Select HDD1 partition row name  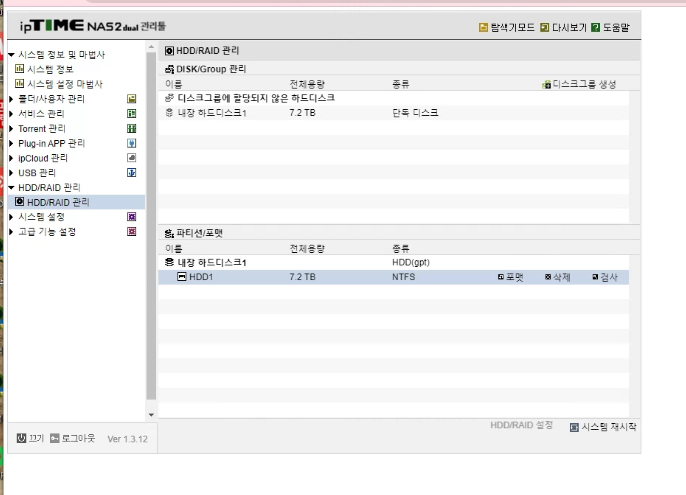pyautogui.click(x=201, y=277)
